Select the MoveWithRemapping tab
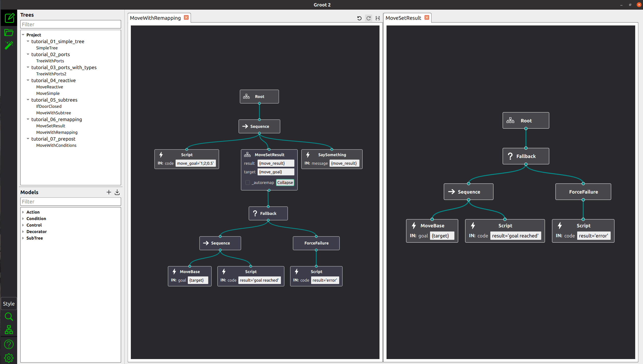Image resolution: width=643 pixels, height=364 pixels. tap(155, 18)
